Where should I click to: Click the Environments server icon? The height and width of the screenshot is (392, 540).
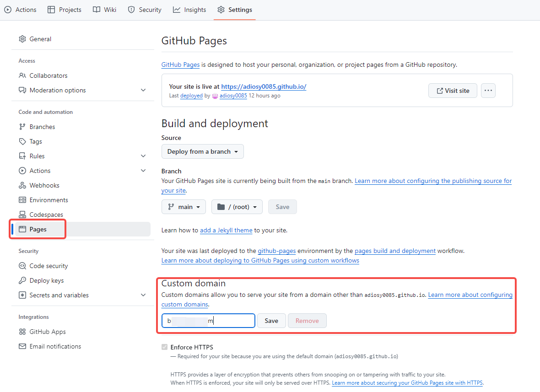tap(22, 200)
